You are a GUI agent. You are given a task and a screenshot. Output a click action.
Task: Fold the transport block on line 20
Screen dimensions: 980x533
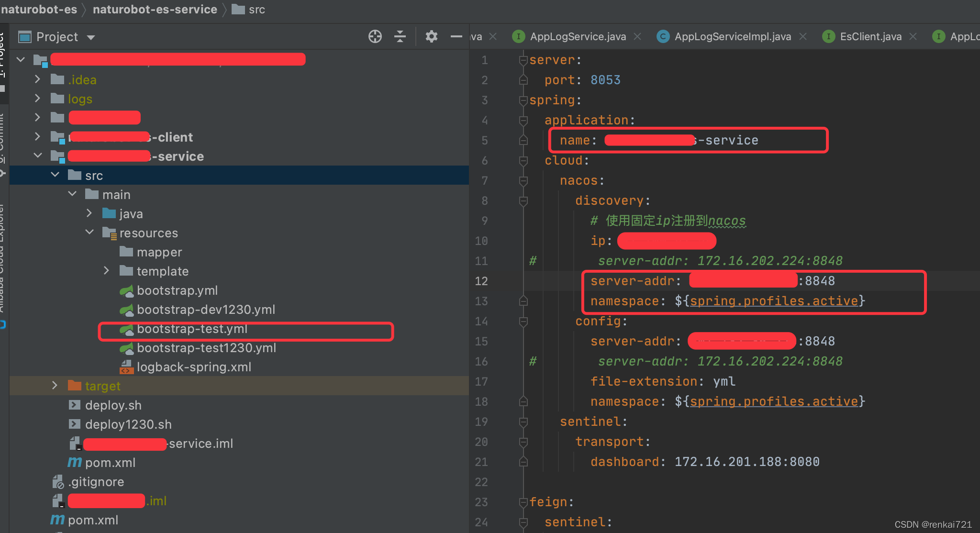click(x=523, y=442)
